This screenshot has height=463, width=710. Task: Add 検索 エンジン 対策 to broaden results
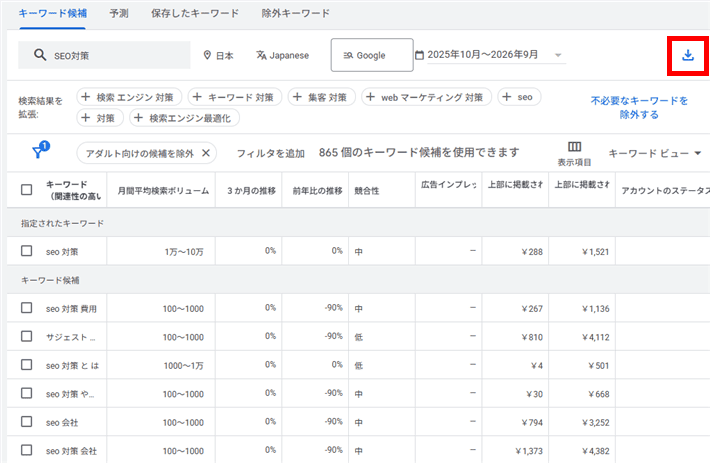pos(129,97)
